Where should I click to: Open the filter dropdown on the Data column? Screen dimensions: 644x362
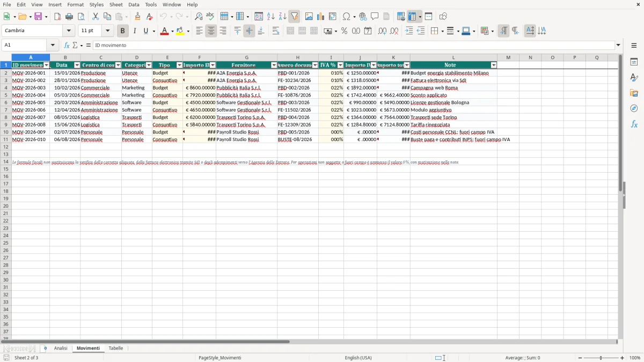tap(77, 65)
